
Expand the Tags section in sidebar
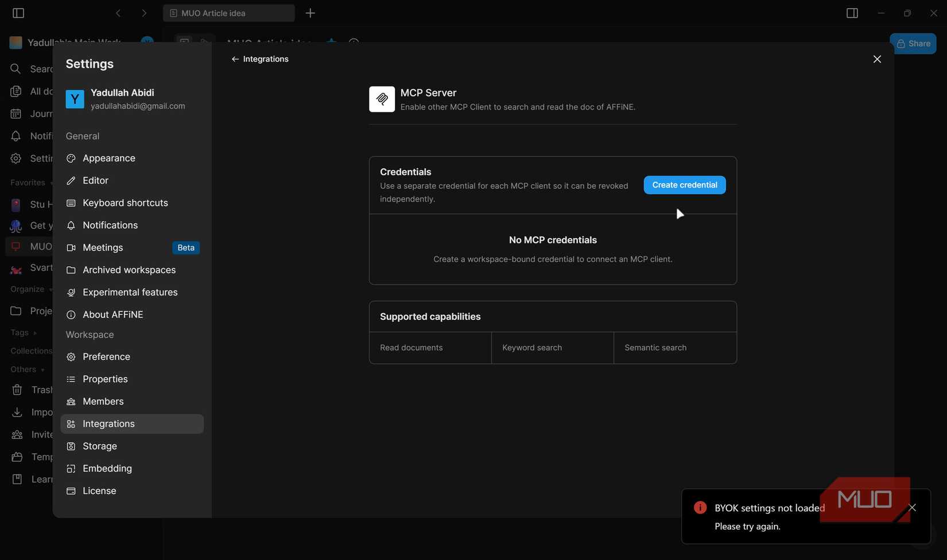pyautogui.click(x=24, y=333)
